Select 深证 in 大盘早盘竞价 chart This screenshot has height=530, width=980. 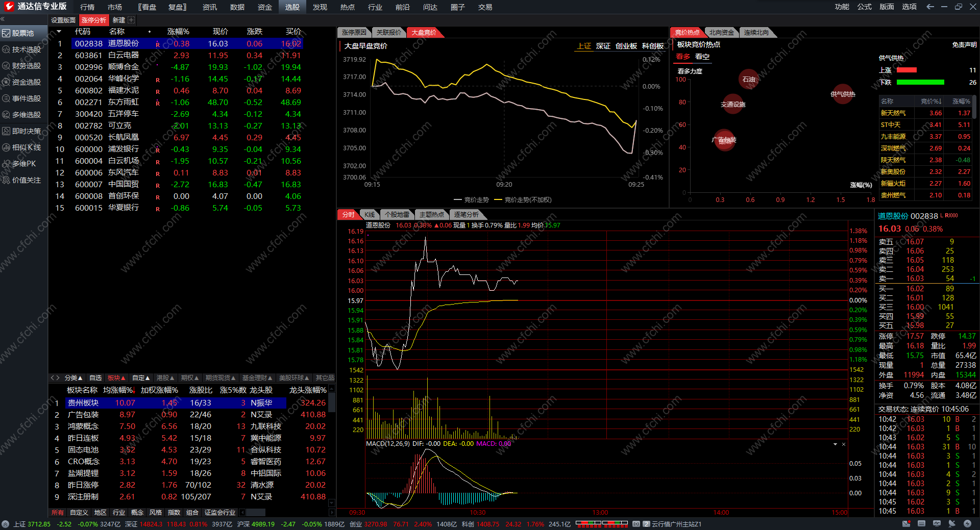point(603,46)
